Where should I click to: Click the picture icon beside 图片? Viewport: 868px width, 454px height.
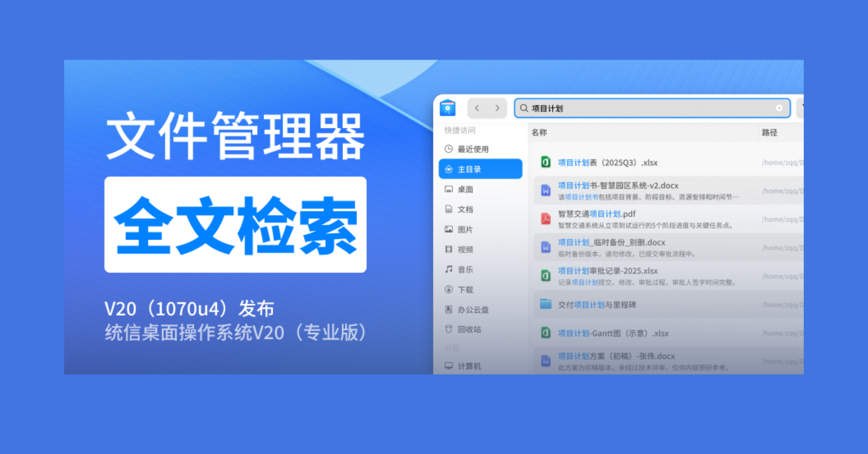[x=448, y=230]
